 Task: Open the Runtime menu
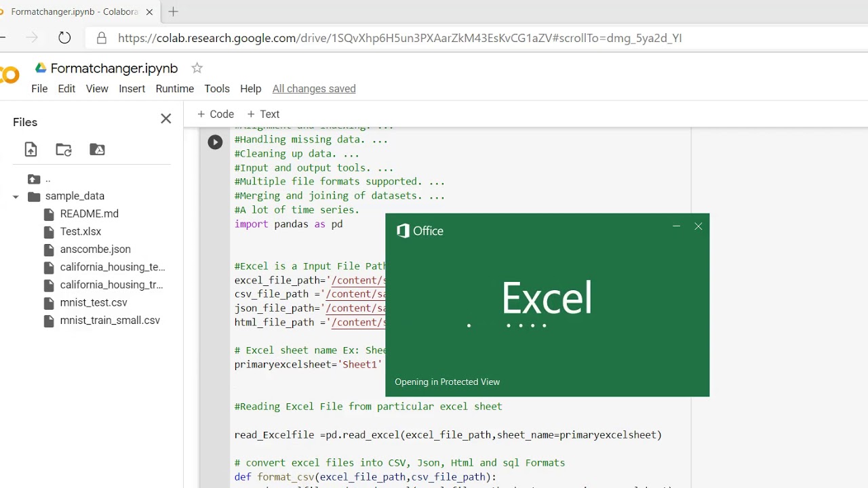coord(175,89)
